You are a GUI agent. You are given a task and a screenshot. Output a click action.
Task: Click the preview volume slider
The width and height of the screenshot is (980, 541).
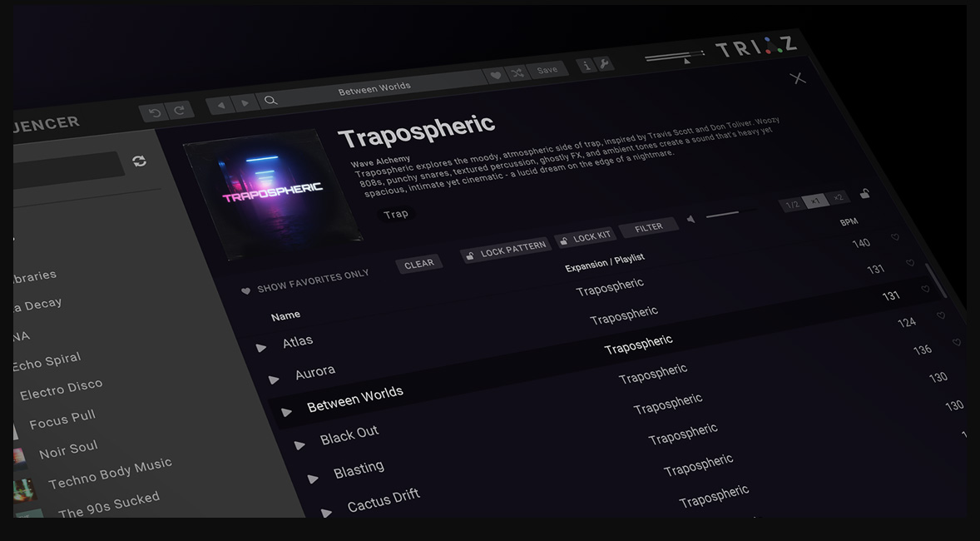pos(722,215)
